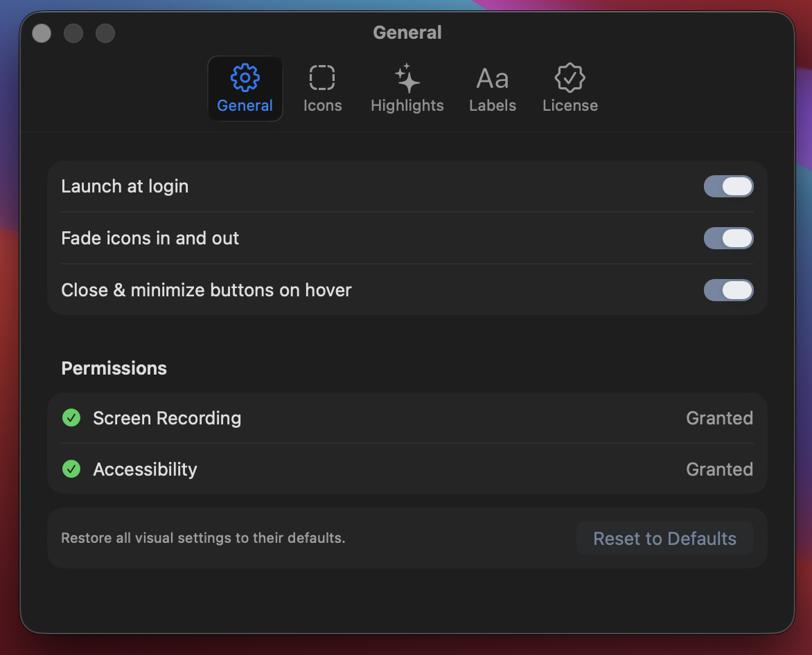This screenshot has height=655, width=812.
Task: Switch to the Labels tab label
Action: point(493,105)
